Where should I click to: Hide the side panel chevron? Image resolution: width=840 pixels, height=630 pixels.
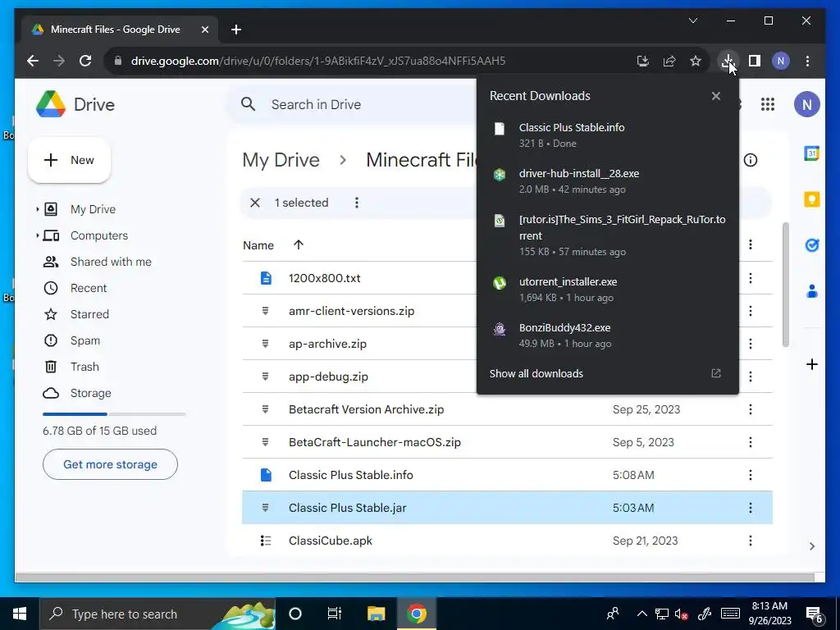tap(811, 546)
